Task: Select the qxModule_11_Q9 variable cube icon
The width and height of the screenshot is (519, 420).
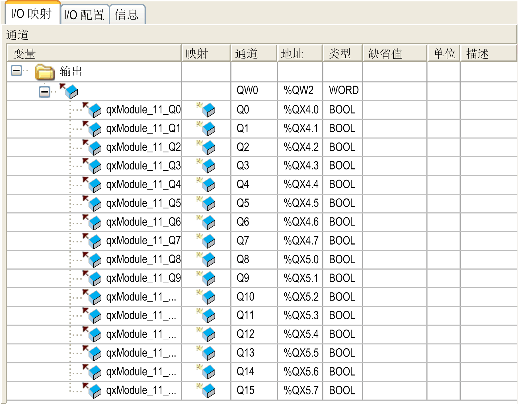Action: point(95,278)
